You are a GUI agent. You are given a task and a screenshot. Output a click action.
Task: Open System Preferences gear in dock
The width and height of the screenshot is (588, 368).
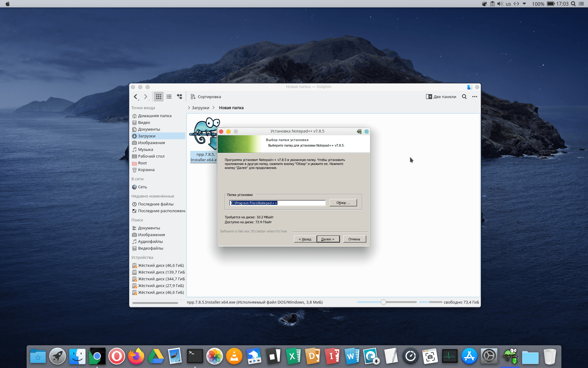click(489, 356)
